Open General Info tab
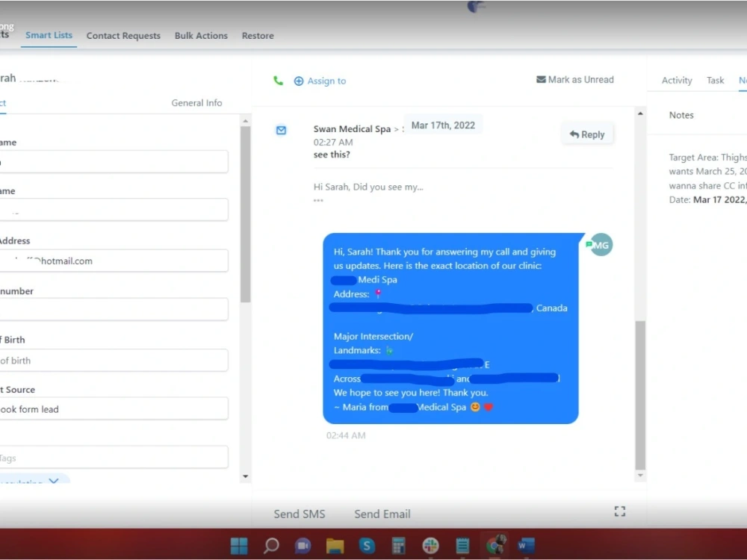Image resolution: width=747 pixels, height=560 pixels. [x=196, y=103]
